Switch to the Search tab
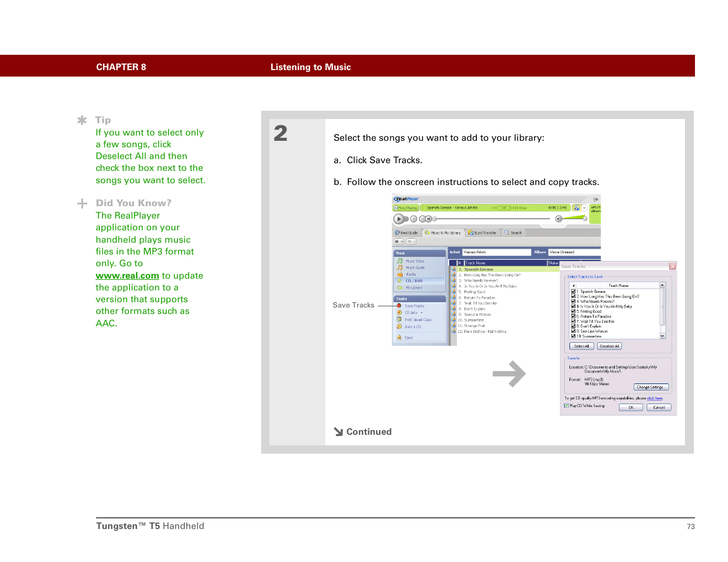728x562 pixels. click(513, 233)
